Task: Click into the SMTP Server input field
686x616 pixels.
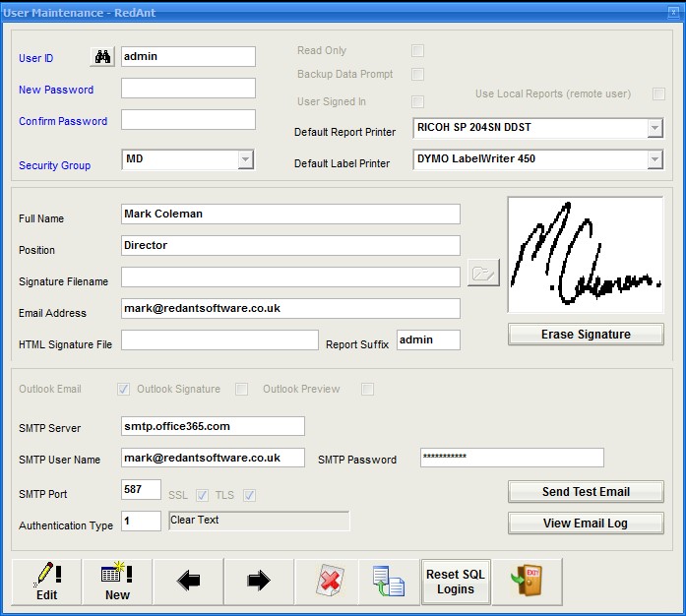Action: 213,426
